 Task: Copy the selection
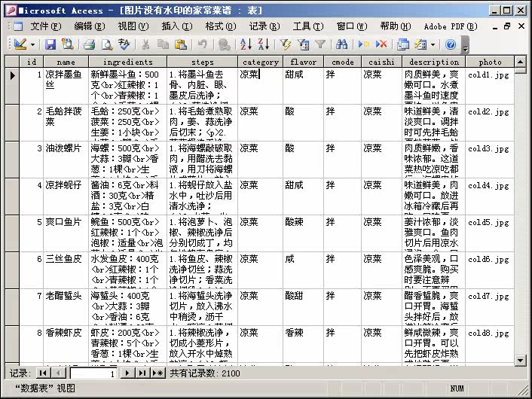tap(163, 44)
